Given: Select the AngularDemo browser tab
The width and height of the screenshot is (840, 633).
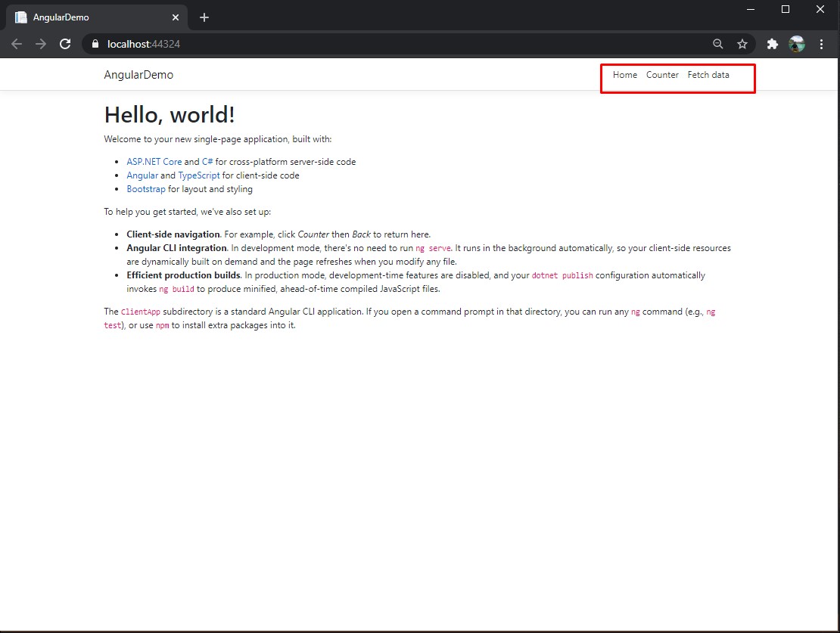Looking at the screenshot, I should coord(91,17).
